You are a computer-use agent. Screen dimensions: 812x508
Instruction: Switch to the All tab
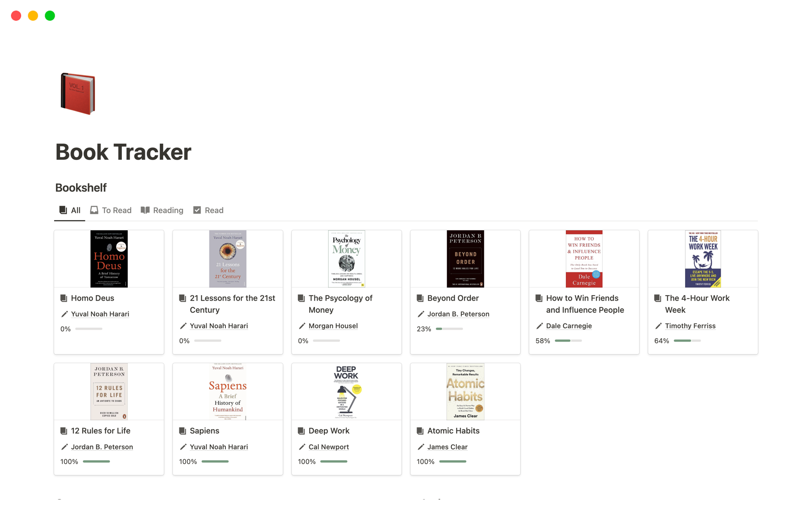(70, 210)
